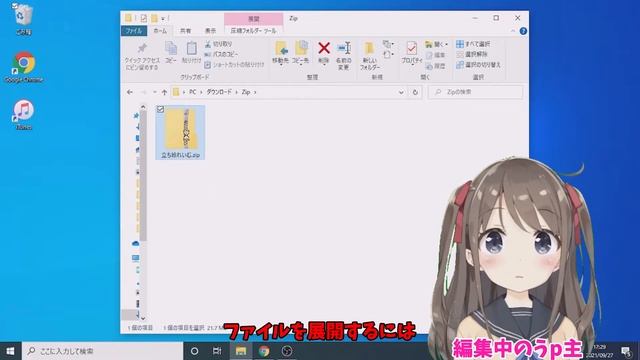Select the zip file thumbnail

click(180, 132)
